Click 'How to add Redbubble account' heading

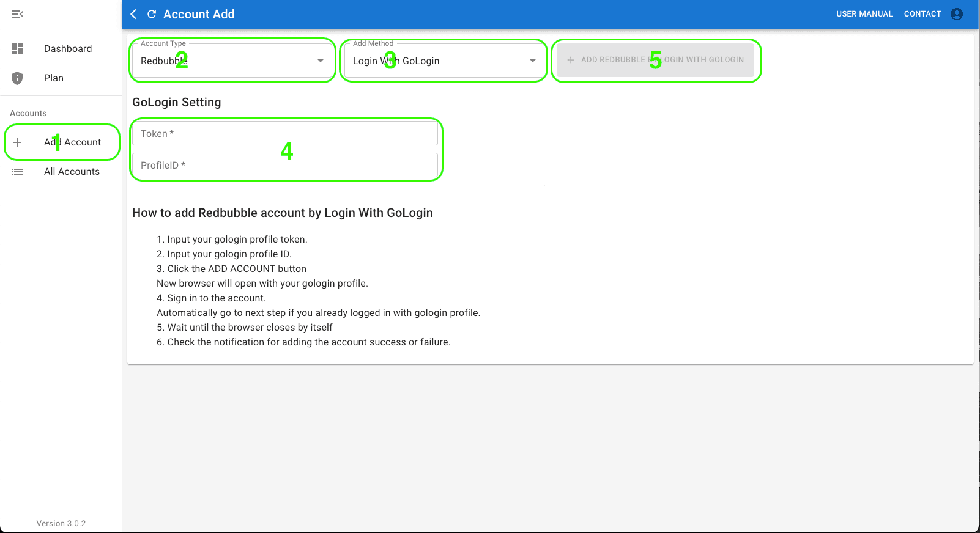283,213
